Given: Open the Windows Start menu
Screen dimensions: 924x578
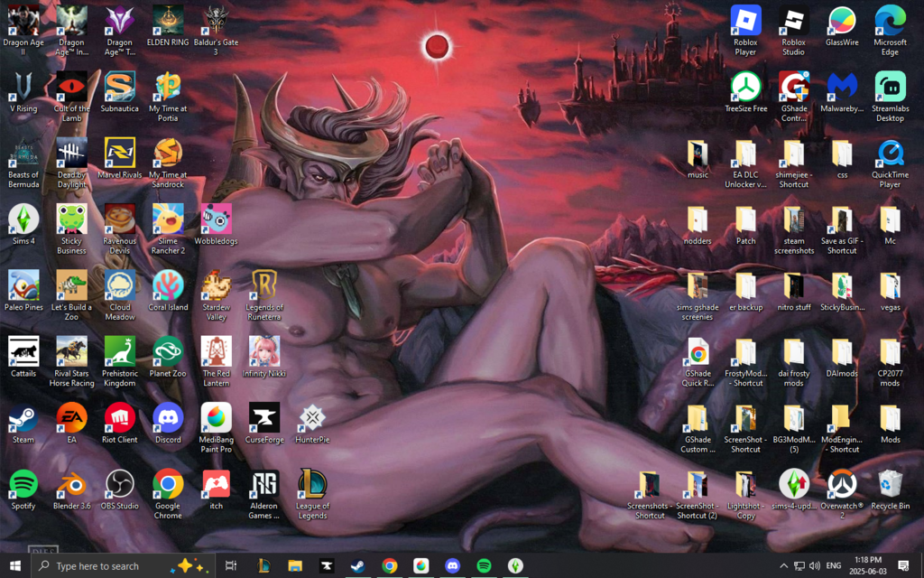Looking at the screenshot, I should (x=14, y=565).
